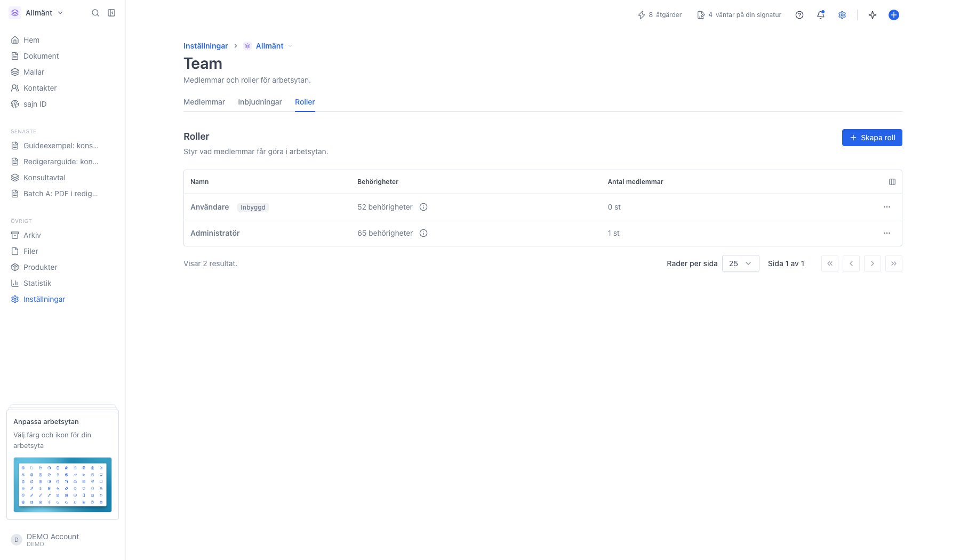Screen dimensions: 960x560
Task: Open 8 åtgärder in top bar
Action: pos(660,15)
